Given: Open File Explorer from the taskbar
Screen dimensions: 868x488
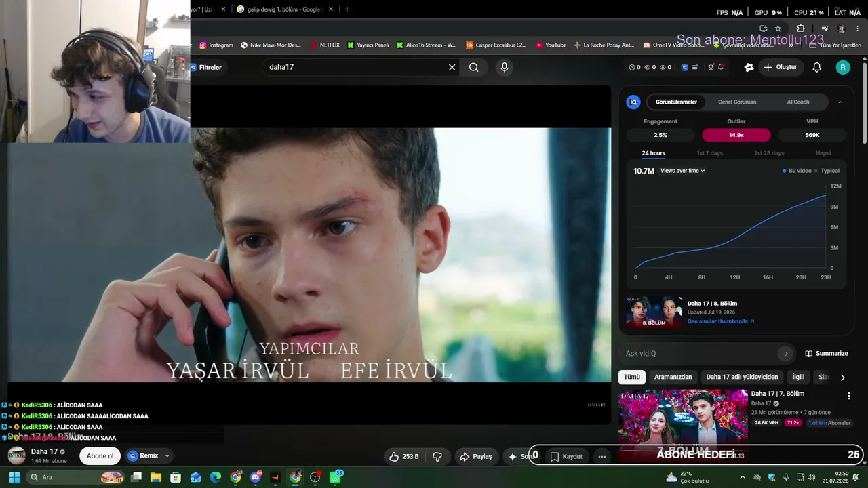Looking at the screenshot, I should [x=156, y=477].
